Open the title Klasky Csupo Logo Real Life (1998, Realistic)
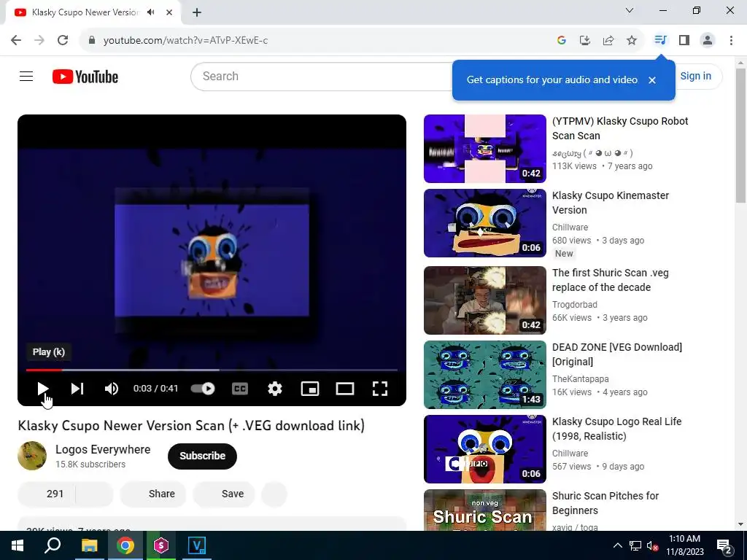Screen dimensions: 747x560 coord(617,429)
